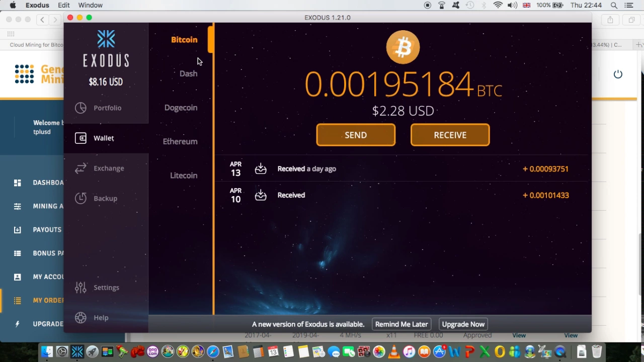Select the Bitcoin wallet
This screenshot has width=644, height=362.
click(x=184, y=40)
